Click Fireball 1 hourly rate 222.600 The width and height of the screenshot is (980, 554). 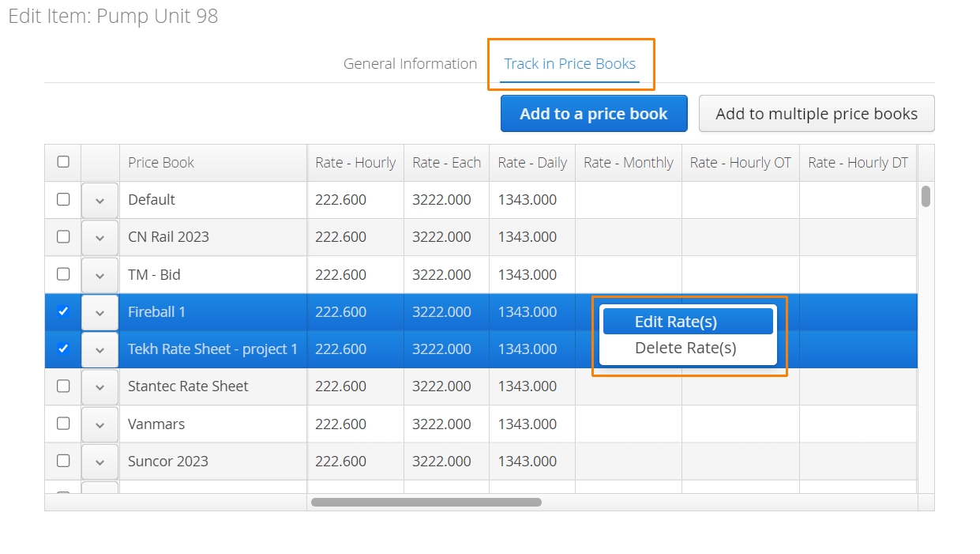(355, 312)
